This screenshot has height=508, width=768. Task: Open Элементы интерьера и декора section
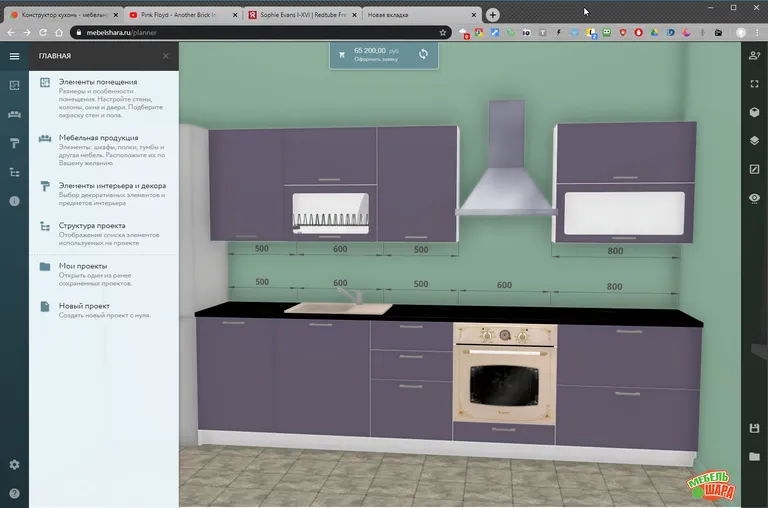pyautogui.click(x=104, y=193)
